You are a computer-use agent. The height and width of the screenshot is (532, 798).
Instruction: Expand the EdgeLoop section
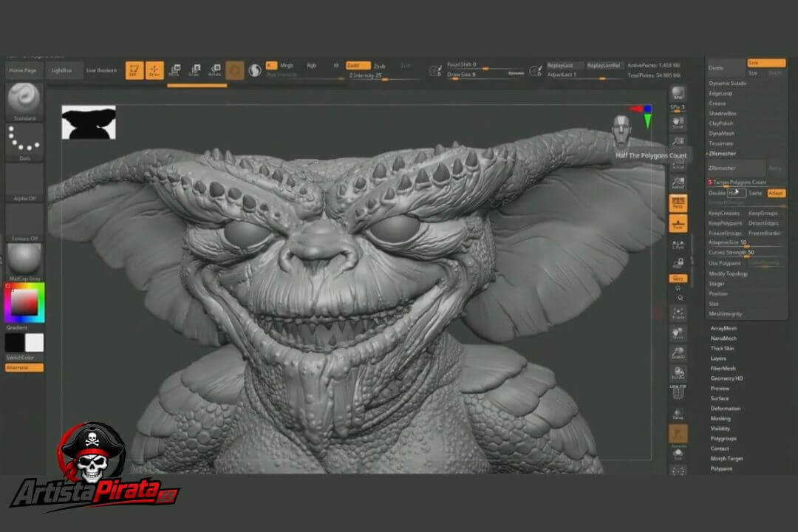pyautogui.click(x=720, y=93)
